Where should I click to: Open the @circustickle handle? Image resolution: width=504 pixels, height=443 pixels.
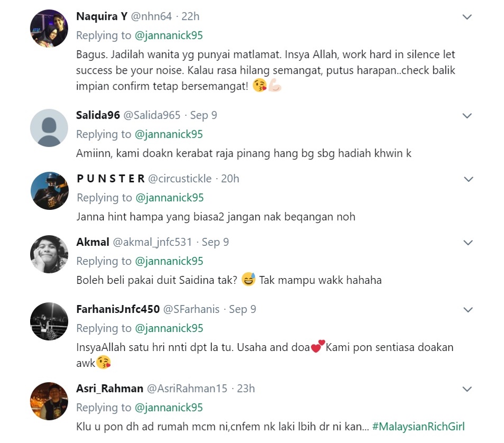(x=180, y=179)
